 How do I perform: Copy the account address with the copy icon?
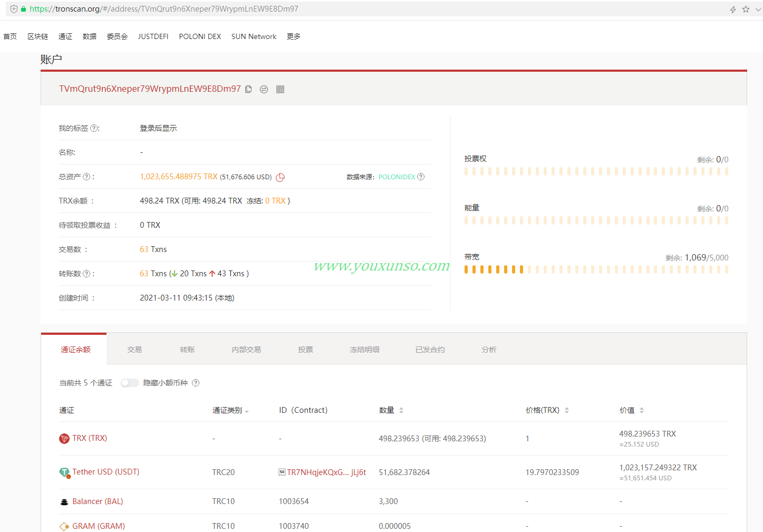coord(248,89)
